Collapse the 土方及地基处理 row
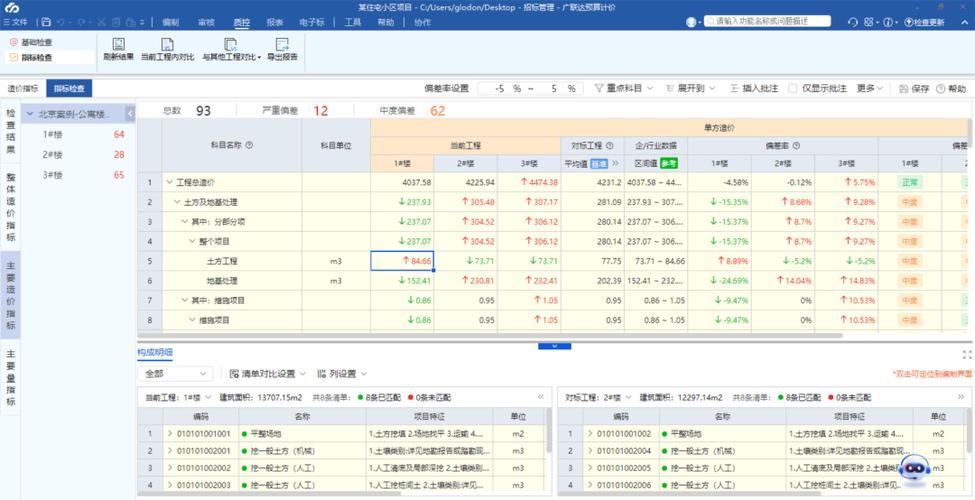975x500 pixels. click(x=177, y=203)
